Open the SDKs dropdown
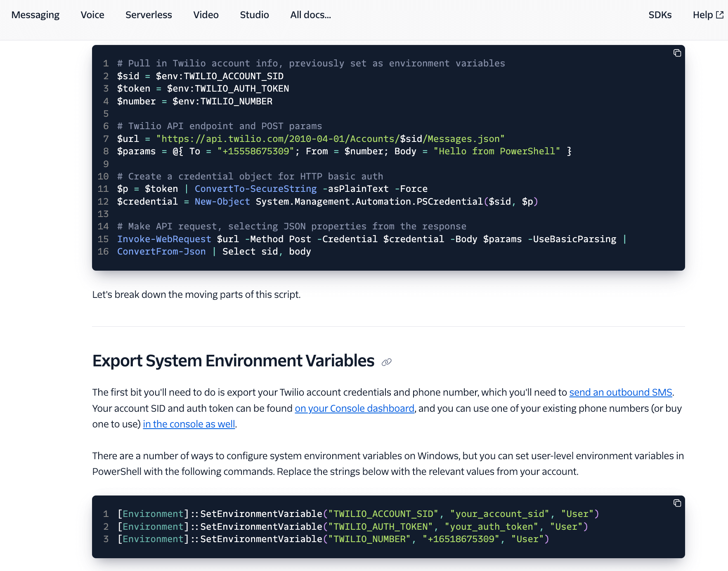728x571 pixels. [x=660, y=15]
